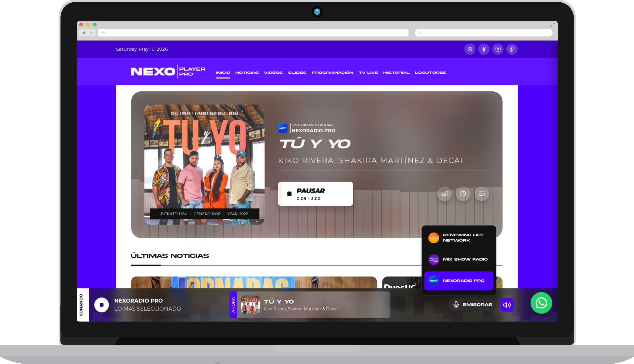Screen dimensions: 634x364
Task: Open the WhatsApp icon in top bar
Action: [470, 49]
